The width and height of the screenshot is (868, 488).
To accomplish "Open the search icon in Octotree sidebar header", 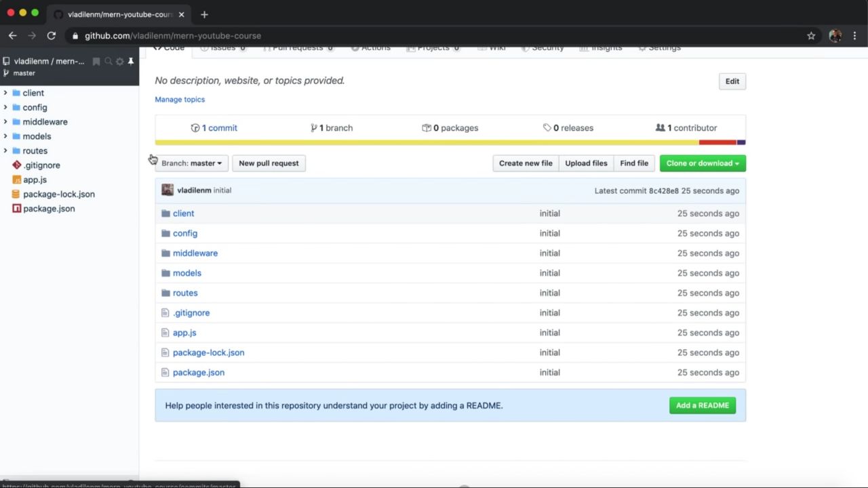I will pyautogui.click(x=108, y=61).
